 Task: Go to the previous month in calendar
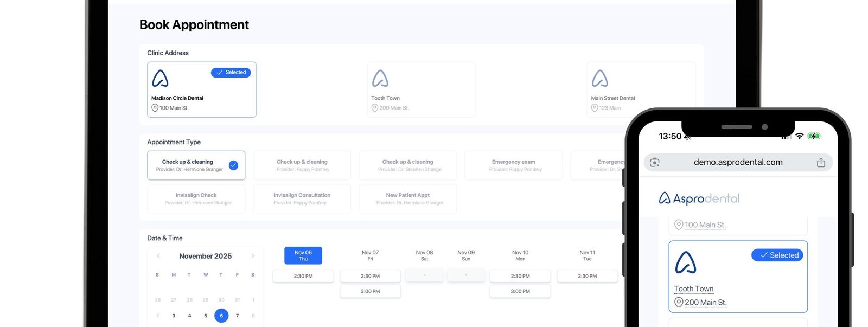click(x=158, y=256)
